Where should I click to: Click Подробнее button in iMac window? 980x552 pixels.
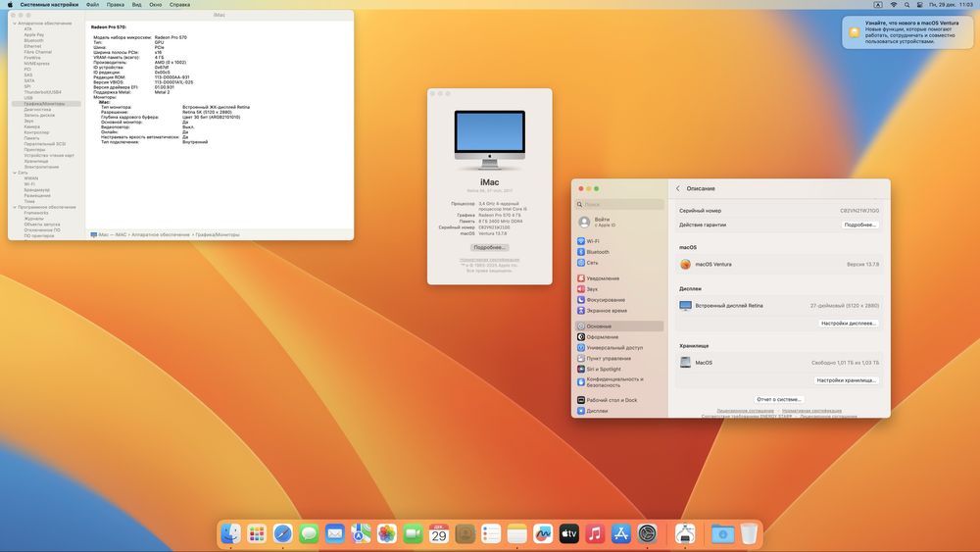pyautogui.click(x=489, y=247)
